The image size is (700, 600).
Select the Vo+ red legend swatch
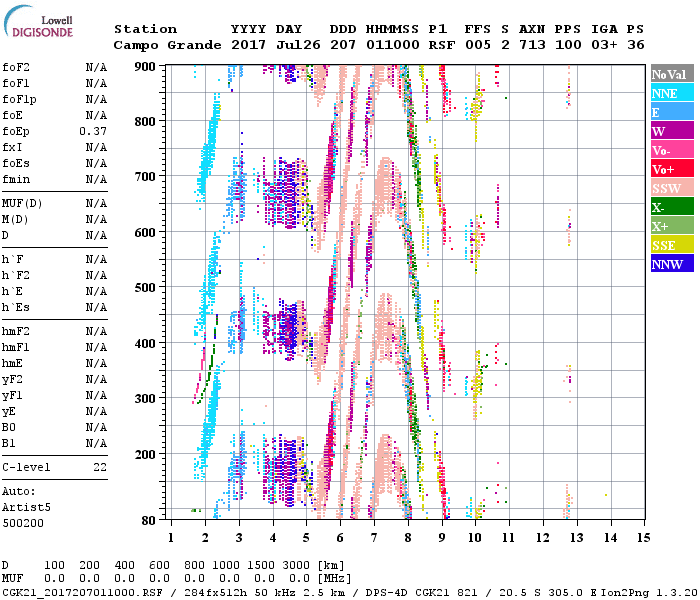[x=671, y=170]
